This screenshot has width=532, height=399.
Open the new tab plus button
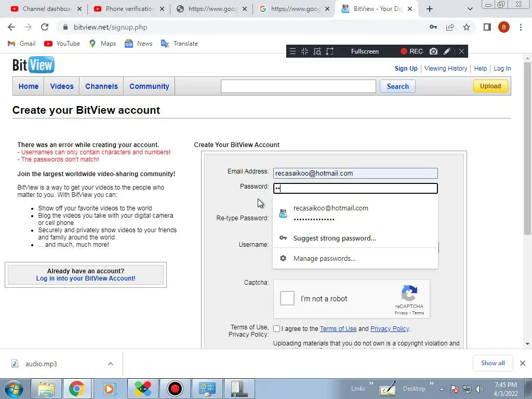tap(430, 9)
